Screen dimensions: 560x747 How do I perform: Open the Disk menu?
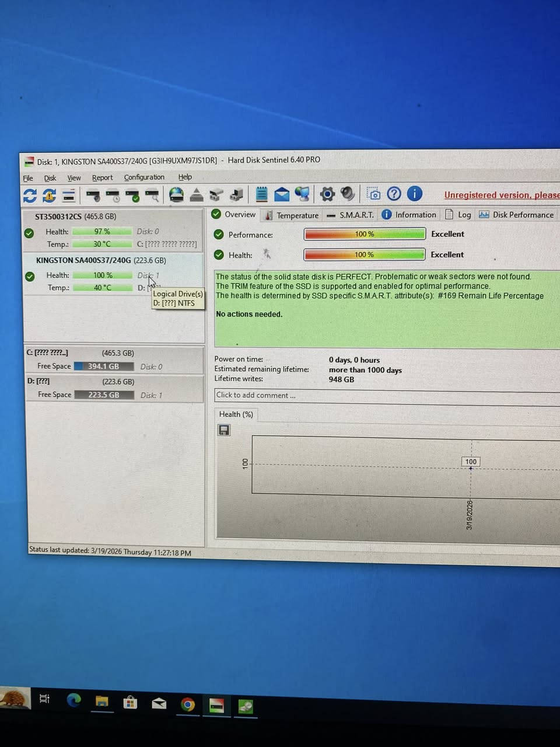(50, 177)
